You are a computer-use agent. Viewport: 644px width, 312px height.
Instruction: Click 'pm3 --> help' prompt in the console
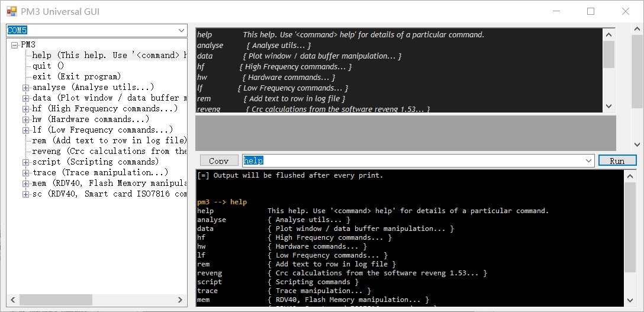[x=222, y=202]
